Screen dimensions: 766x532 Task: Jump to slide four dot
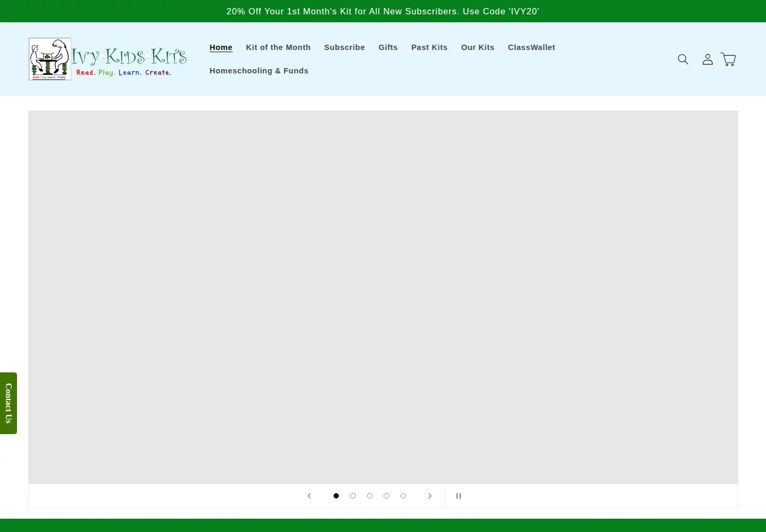[x=386, y=496]
